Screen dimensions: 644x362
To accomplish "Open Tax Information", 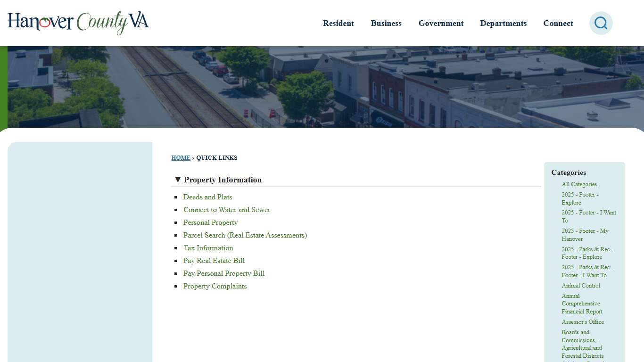I will (x=208, y=248).
